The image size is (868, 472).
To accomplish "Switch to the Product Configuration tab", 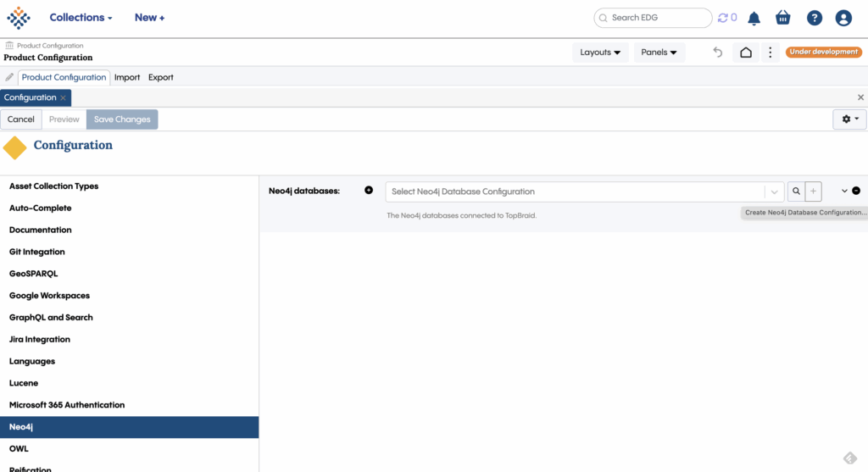I will [x=64, y=77].
